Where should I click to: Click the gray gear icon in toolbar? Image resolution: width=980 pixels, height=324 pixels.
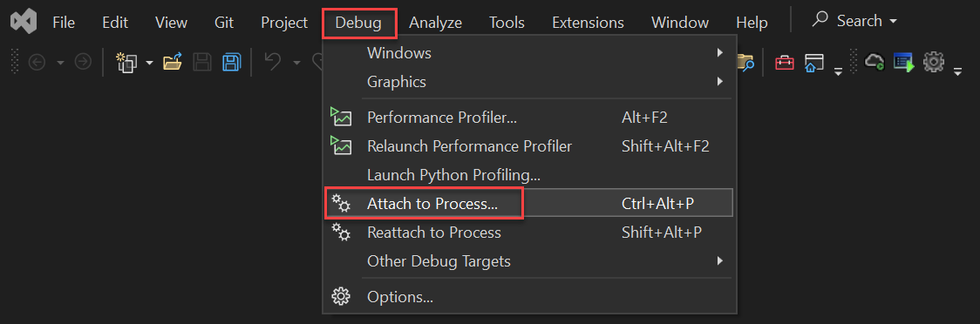pos(933,61)
